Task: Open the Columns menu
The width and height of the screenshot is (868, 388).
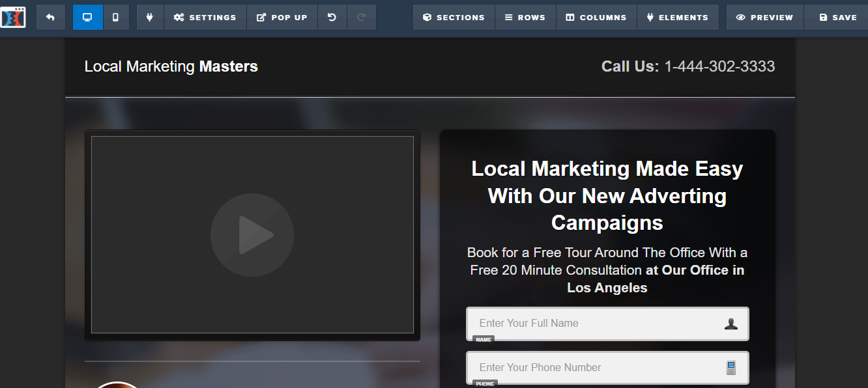Action: 596,18
